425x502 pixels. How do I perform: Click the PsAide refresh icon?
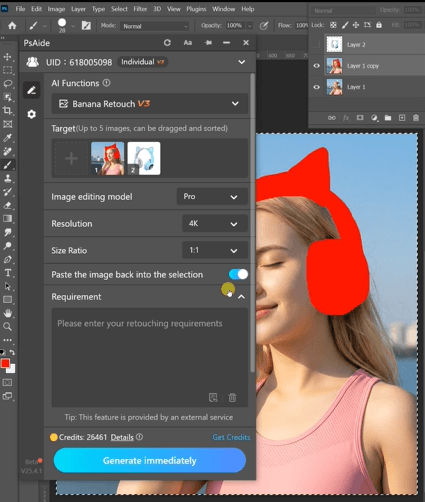[x=167, y=43]
